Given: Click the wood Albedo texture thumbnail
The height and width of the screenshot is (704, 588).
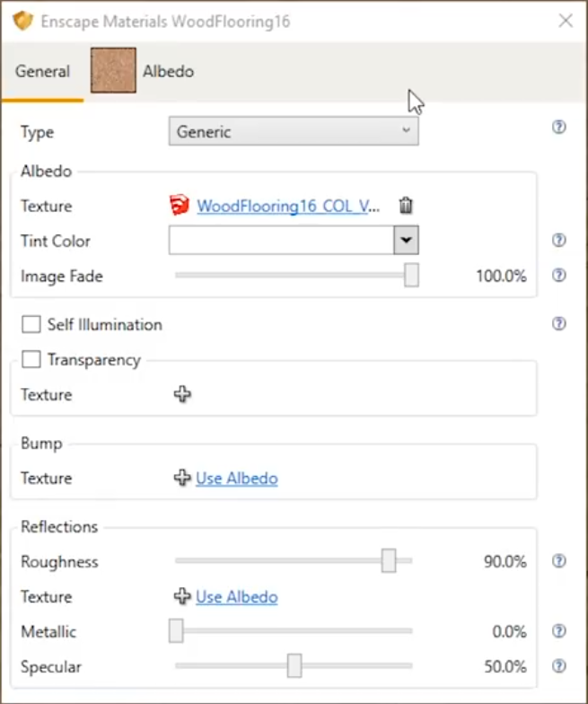Looking at the screenshot, I should pos(113,70).
